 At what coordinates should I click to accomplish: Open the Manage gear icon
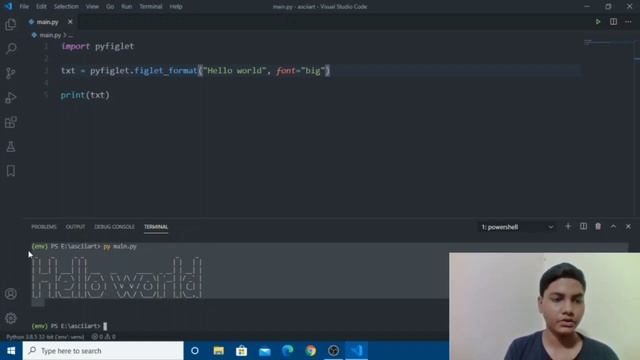click(x=11, y=318)
